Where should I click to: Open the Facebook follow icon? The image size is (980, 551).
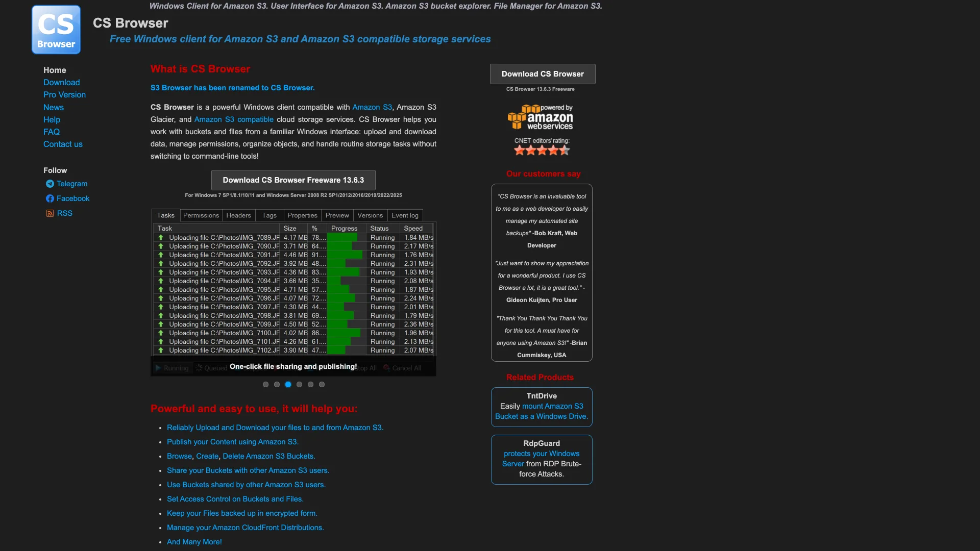pos(50,198)
